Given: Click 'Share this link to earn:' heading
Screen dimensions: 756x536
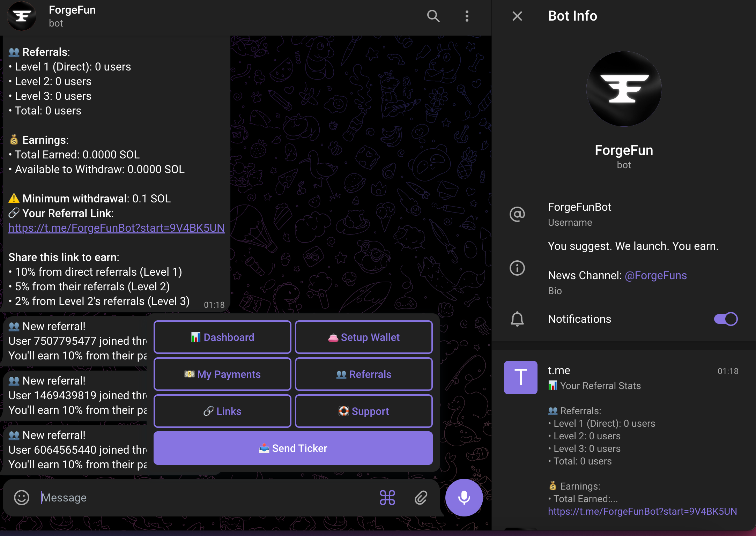Looking at the screenshot, I should tap(64, 257).
